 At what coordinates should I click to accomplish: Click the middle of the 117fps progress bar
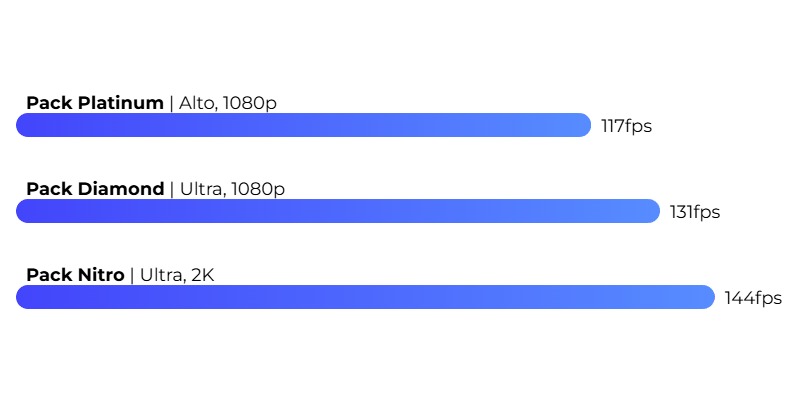point(304,125)
